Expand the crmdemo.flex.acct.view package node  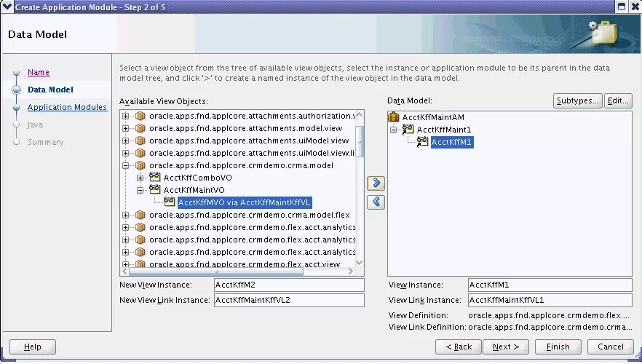tap(126, 264)
